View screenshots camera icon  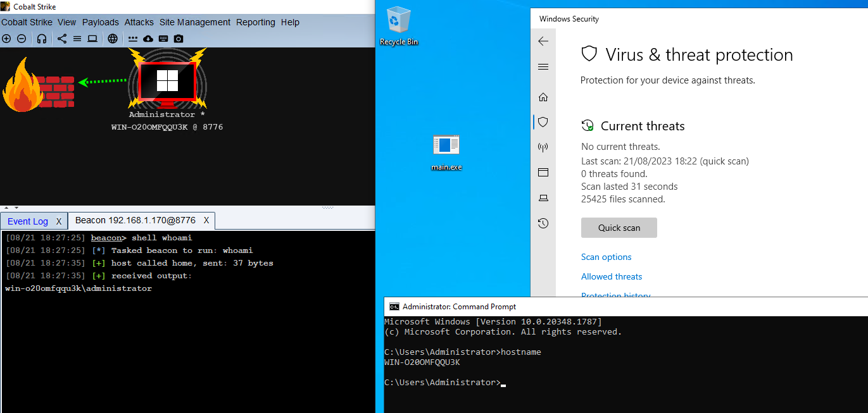tap(179, 39)
